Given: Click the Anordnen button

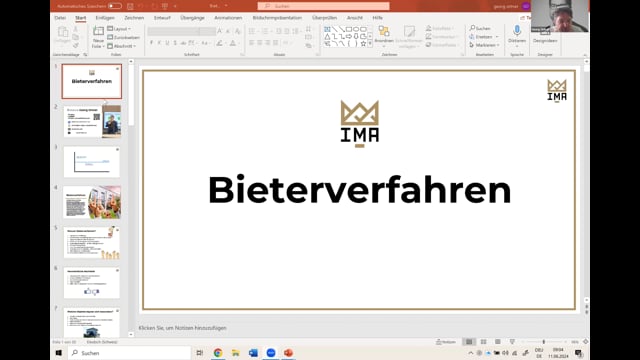Looking at the screenshot, I should (x=384, y=35).
